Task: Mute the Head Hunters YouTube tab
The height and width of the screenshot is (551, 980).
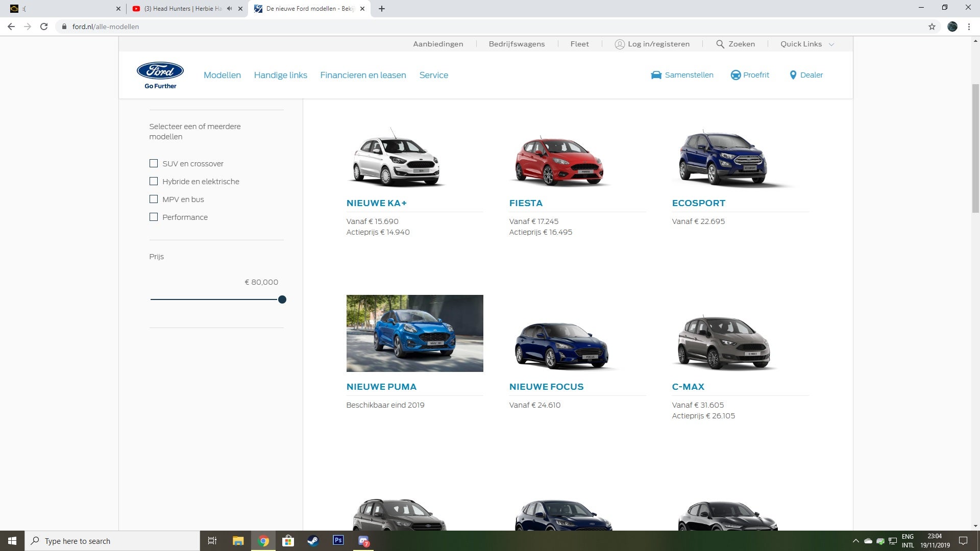Action: point(229,9)
